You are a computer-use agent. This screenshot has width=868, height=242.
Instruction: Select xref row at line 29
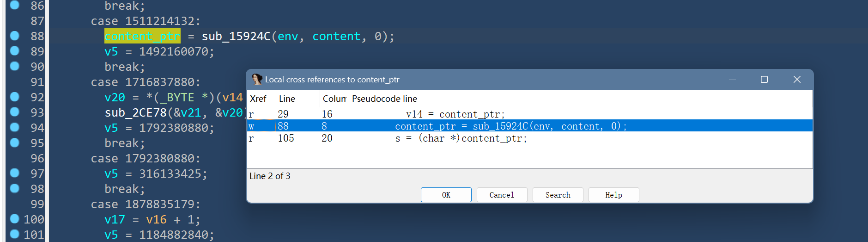point(529,114)
